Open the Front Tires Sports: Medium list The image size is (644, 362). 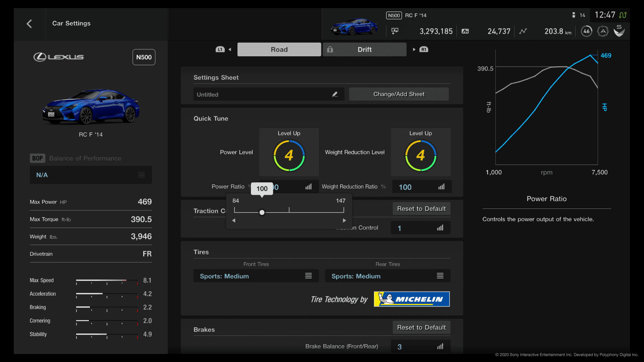(x=256, y=276)
